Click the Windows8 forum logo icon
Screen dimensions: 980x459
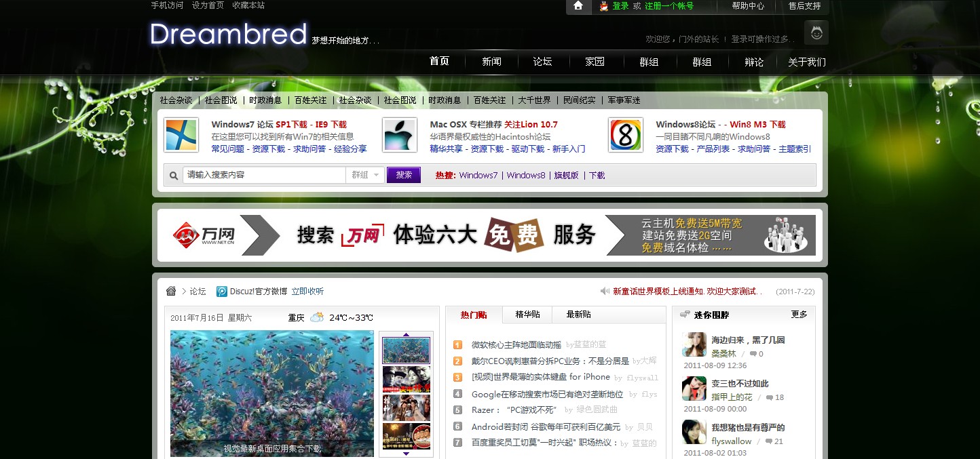[x=625, y=136]
